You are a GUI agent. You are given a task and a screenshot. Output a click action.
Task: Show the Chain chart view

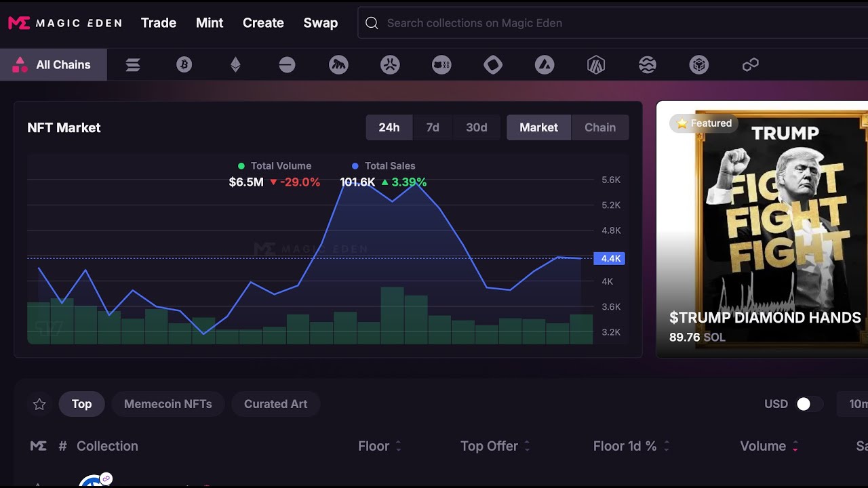[x=600, y=127]
